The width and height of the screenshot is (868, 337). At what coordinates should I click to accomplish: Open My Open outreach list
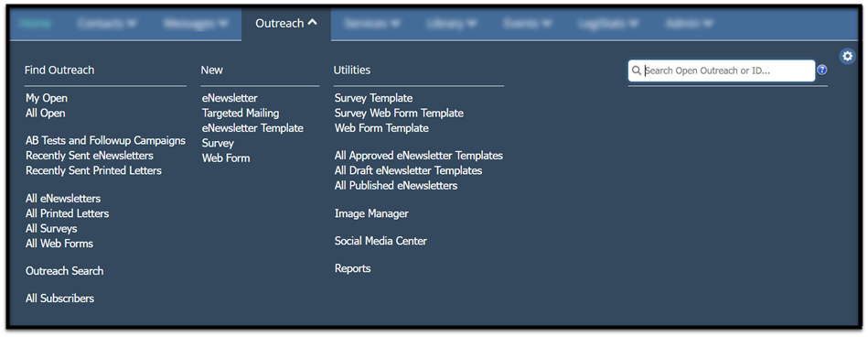(47, 98)
